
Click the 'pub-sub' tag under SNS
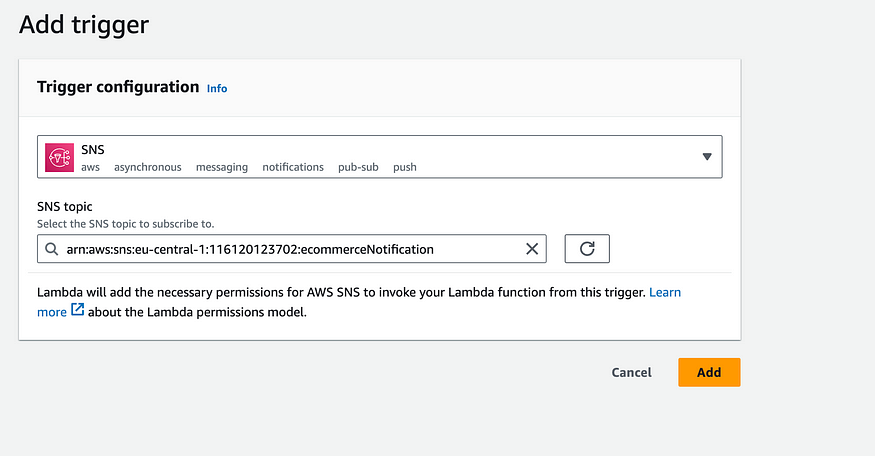358,167
